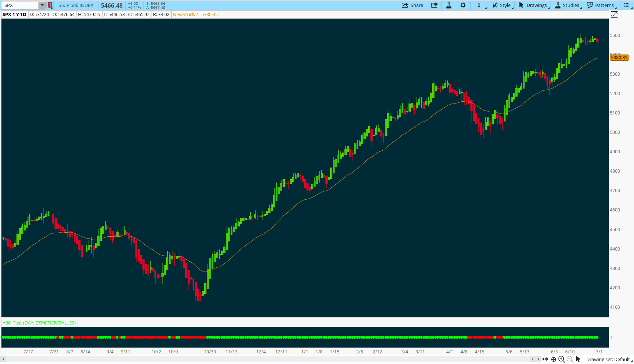
Task: Click the far-left scrollbar arrow
Action: point(4,360)
